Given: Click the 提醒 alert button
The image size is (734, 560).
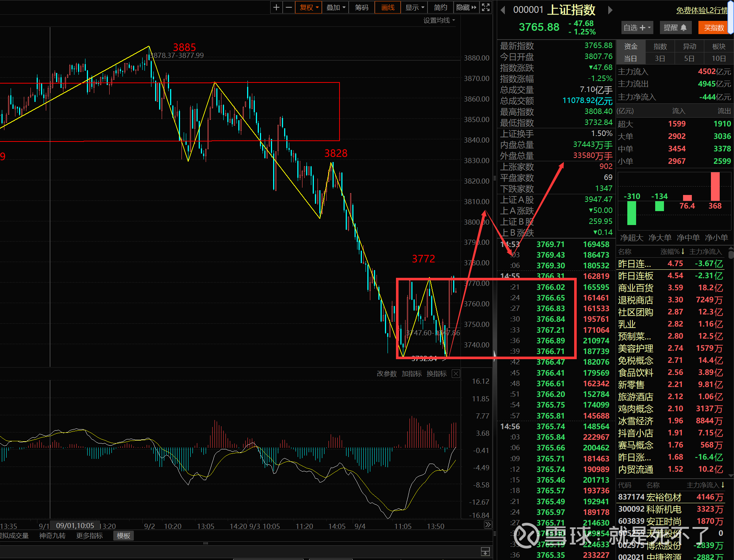Looking at the screenshot, I should [x=675, y=28].
